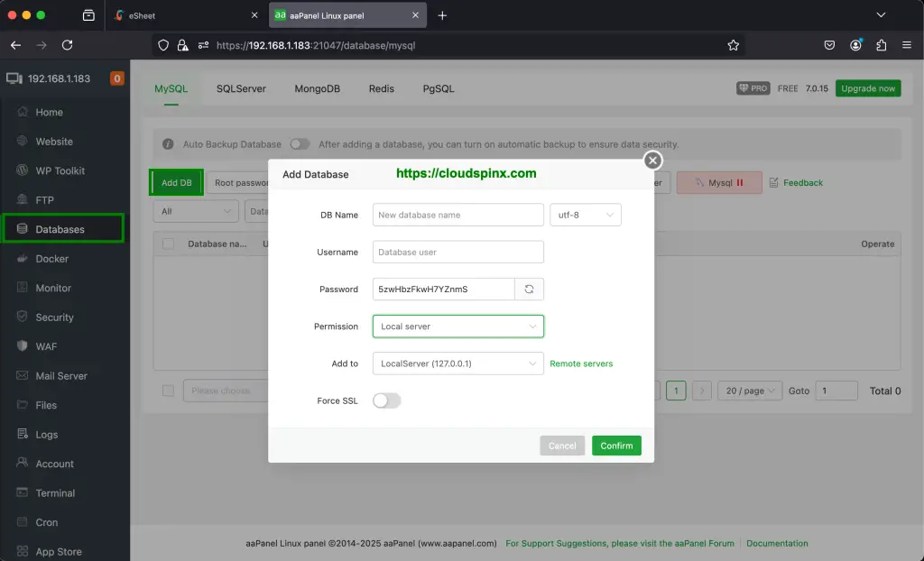The width and height of the screenshot is (924, 561).
Task: Click the green Confirm button
Action: pyautogui.click(x=616, y=446)
